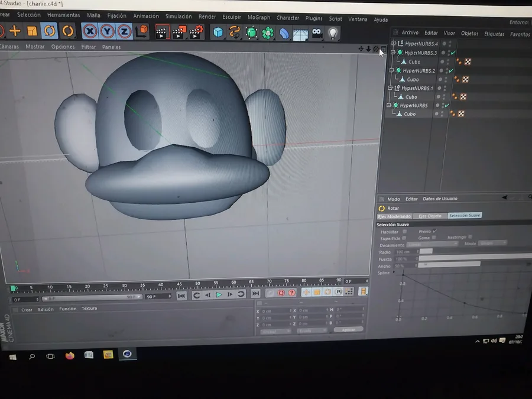Select the HyperNURBS.1 object row
The width and height of the screenshot is (532, 399).
click(417, 88)
